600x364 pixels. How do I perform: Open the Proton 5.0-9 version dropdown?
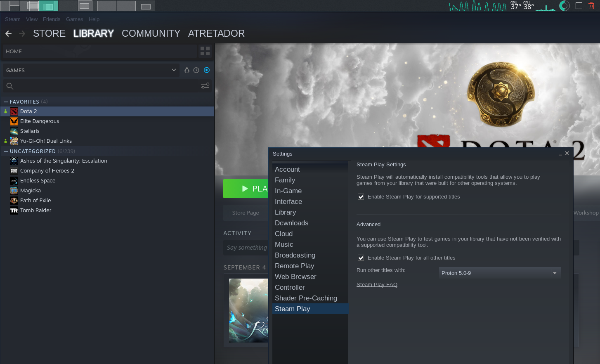[x=500, y=273]
